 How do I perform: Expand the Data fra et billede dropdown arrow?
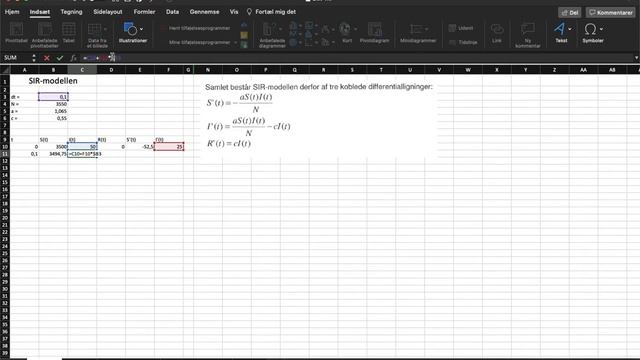click(x=105, y=29)
